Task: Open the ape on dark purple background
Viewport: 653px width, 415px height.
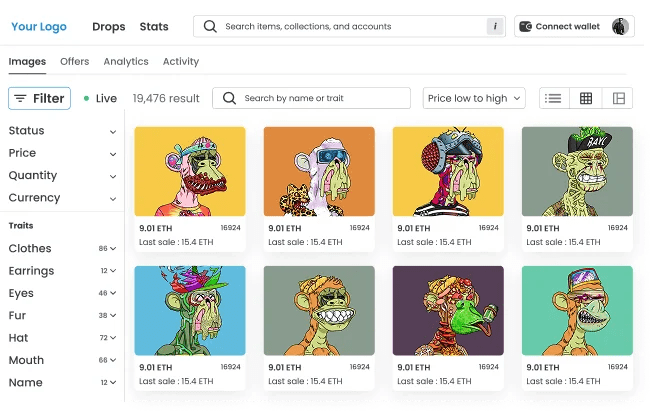Action: tap(448, 311)
